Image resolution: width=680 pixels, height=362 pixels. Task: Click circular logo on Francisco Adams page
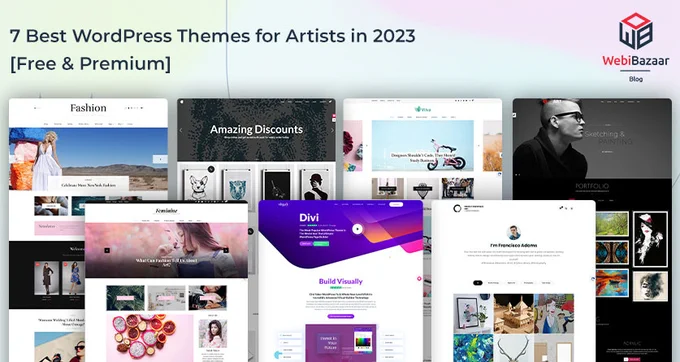(457, 209)
